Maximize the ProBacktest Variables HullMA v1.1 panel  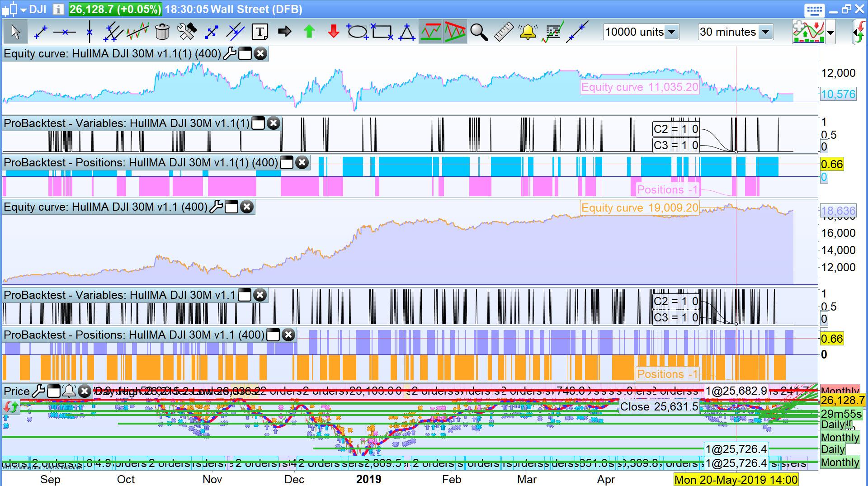(x=245, y=295)
